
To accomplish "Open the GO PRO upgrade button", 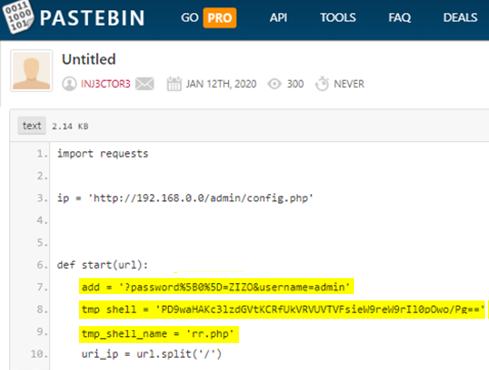I will (209, 18).
